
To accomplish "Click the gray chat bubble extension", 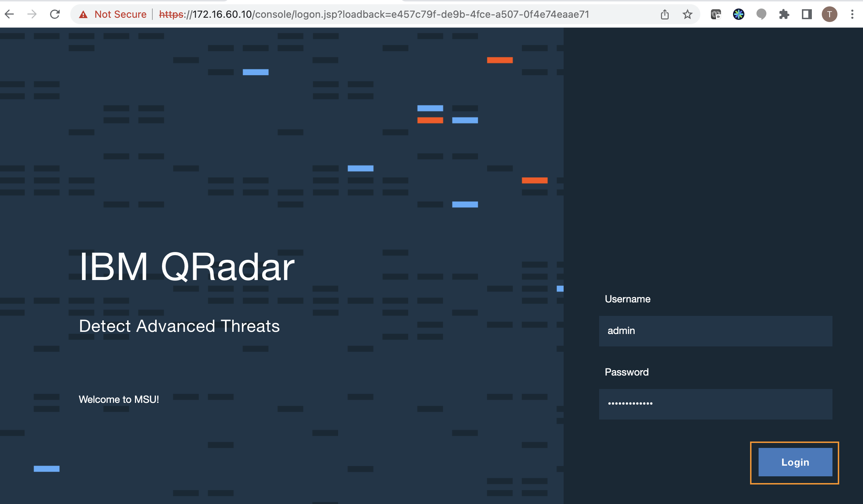I will [x=761, y=15].
